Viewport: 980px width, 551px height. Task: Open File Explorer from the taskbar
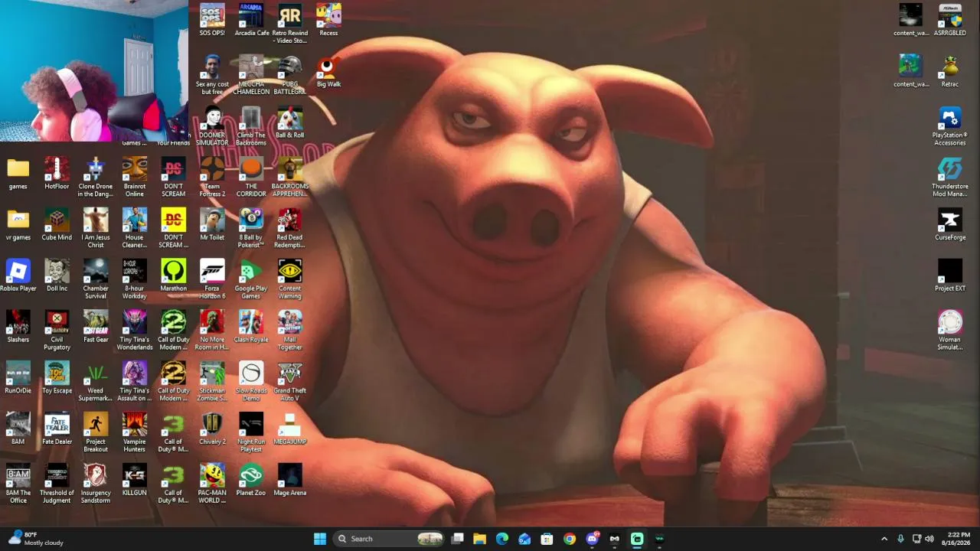479,539
